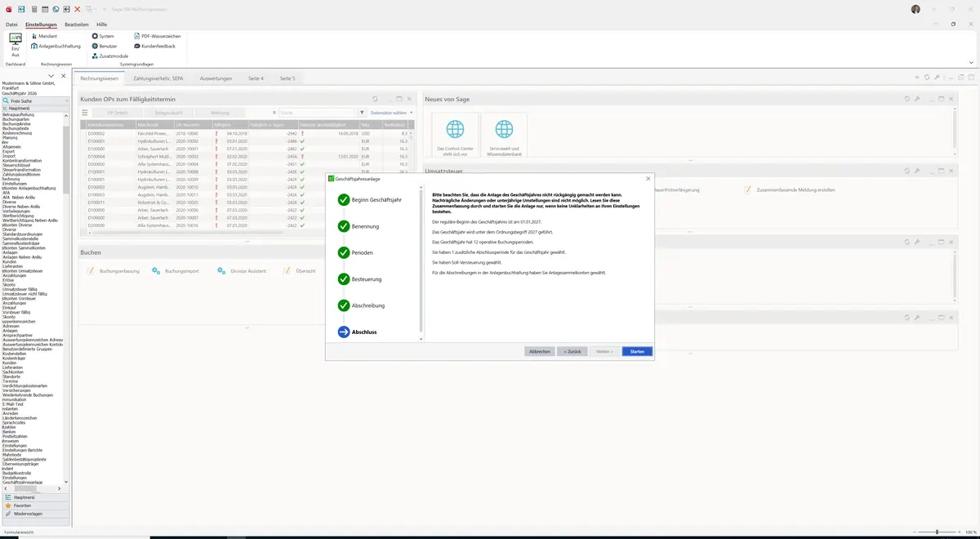Viewport: 980px width, 539px height.
Task: Click the Suche field in Kunden OPs
Action: click(x=316, y=113)
